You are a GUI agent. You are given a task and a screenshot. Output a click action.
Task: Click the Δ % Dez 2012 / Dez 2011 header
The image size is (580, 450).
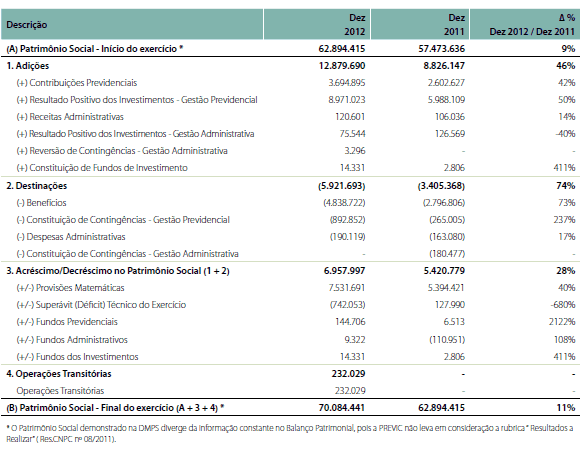(x=532, y=24)
